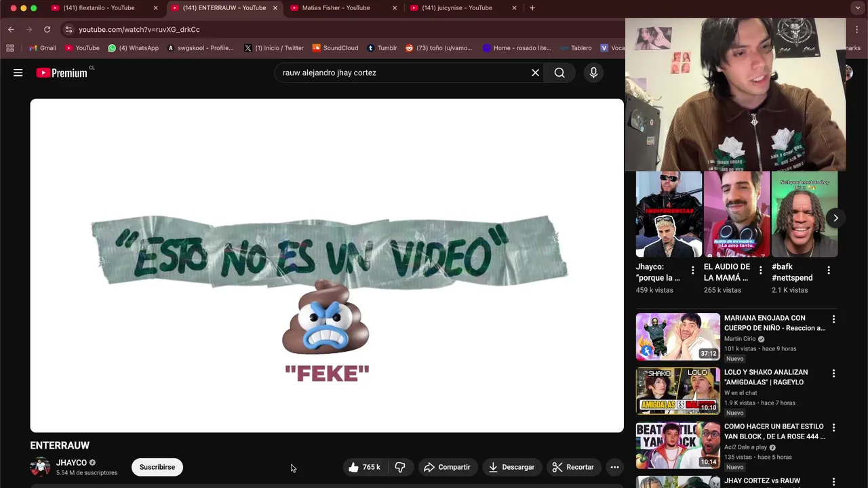Close the juicynise tab
Image resolution: width=868 pixels, height=488 pixels.
tap(514, 8)
